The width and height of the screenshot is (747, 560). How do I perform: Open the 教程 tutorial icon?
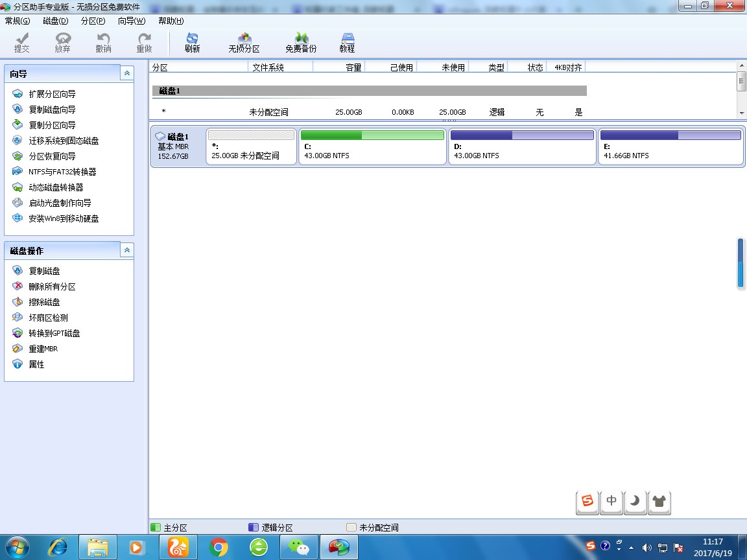[347, 43]
